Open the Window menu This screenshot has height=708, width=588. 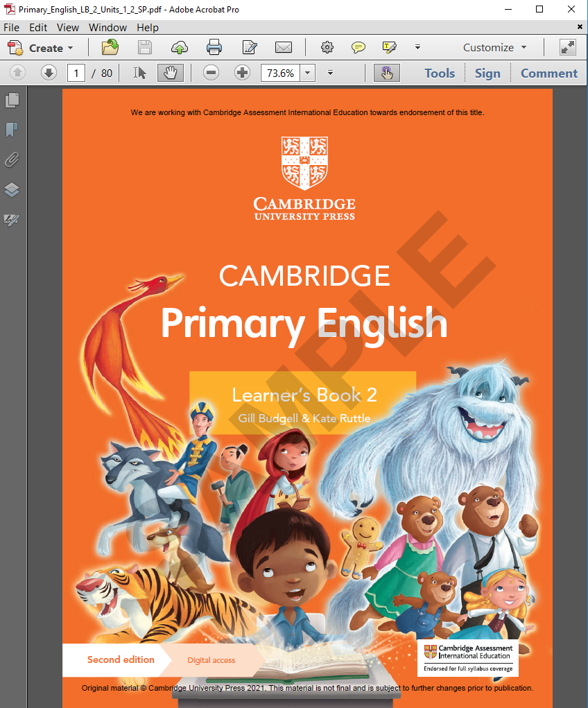[x=107, y=28]
